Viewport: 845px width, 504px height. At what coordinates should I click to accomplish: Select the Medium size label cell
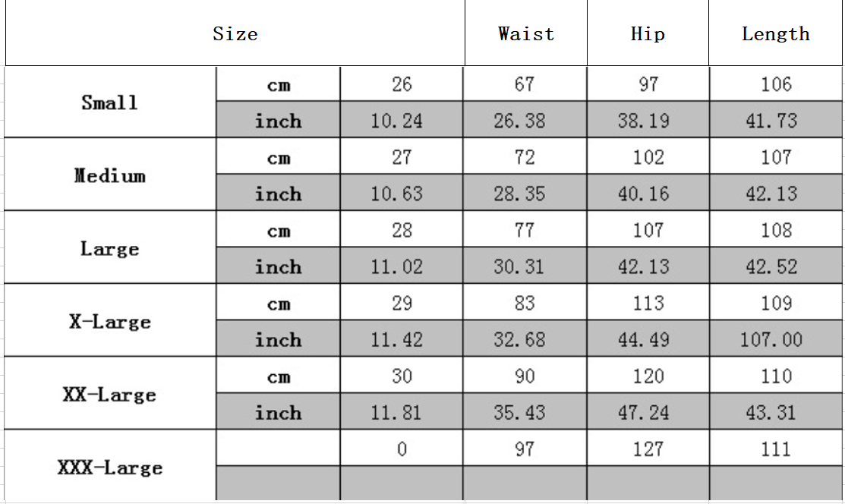pyautogui.click(x=110, y=175)
